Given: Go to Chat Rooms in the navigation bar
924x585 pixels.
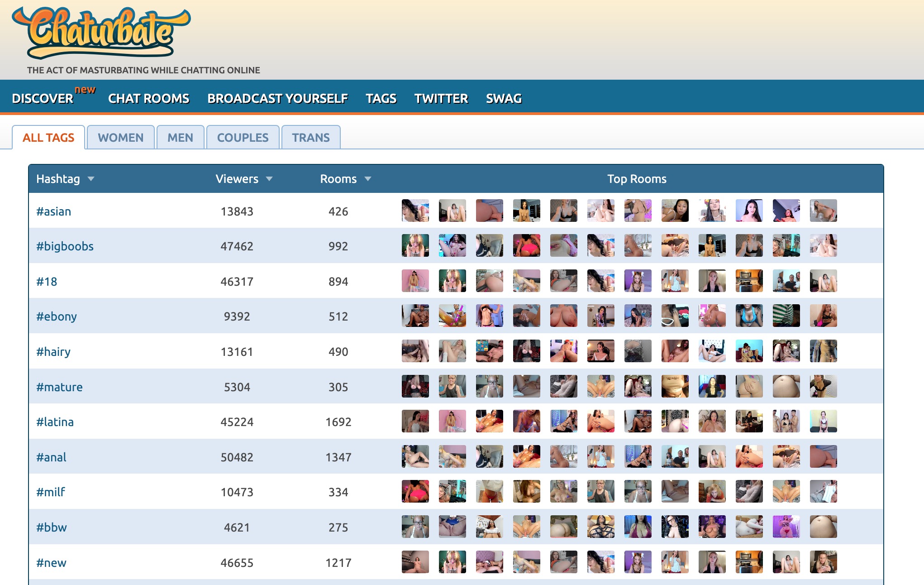Looking at the screenshot, I should coord(148,98).
